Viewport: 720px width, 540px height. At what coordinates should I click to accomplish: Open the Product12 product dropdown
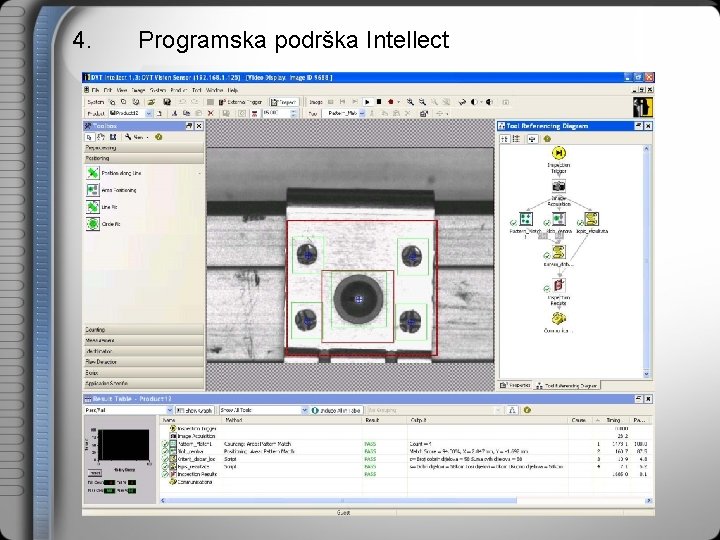click(x=149, y=113)
